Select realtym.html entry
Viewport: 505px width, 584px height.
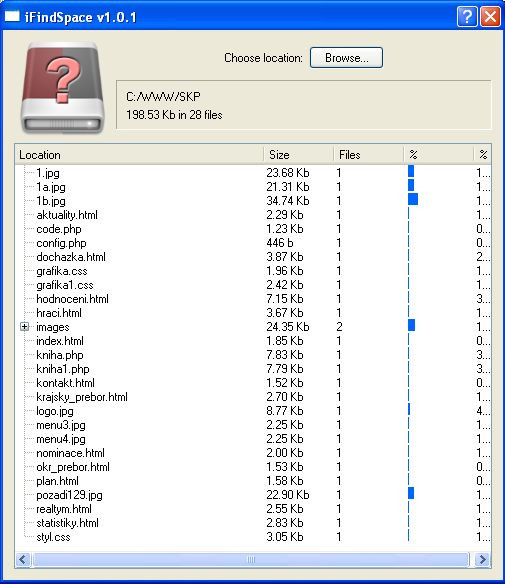pos(64,509)
